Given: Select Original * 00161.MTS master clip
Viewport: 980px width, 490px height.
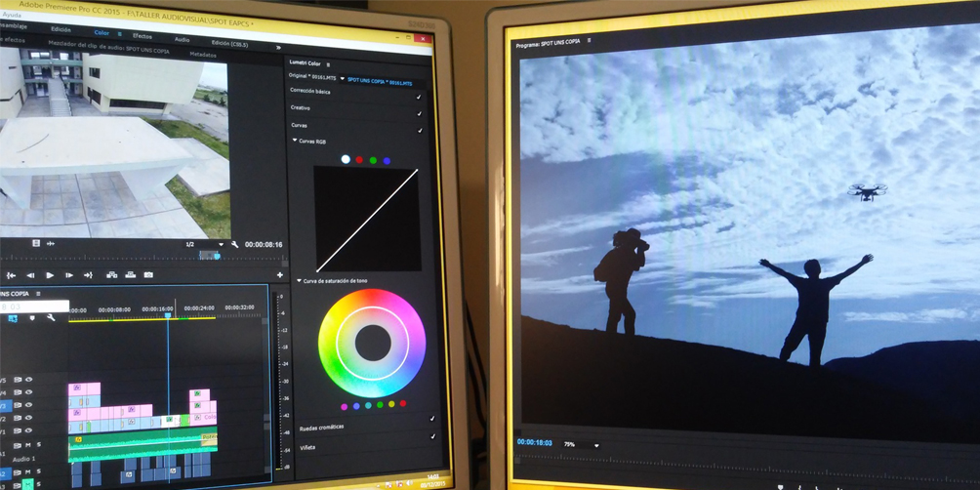Looking at the screenshot, I should coord(312,77).
